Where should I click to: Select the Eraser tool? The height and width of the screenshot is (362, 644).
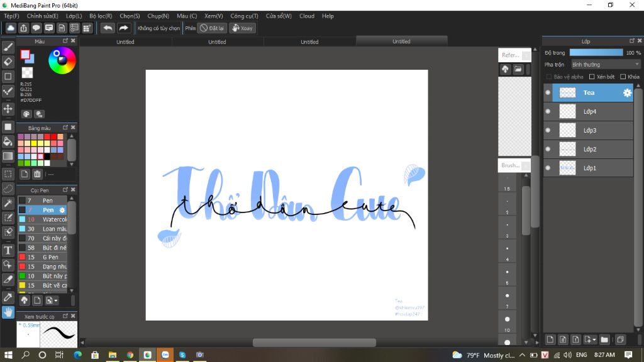[8, 62]
